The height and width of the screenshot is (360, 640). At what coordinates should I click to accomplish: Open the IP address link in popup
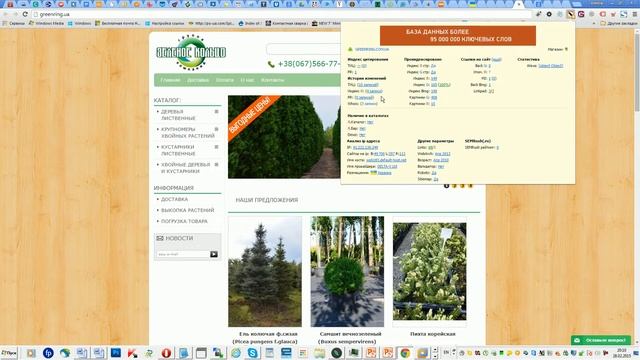coord(366,147)
